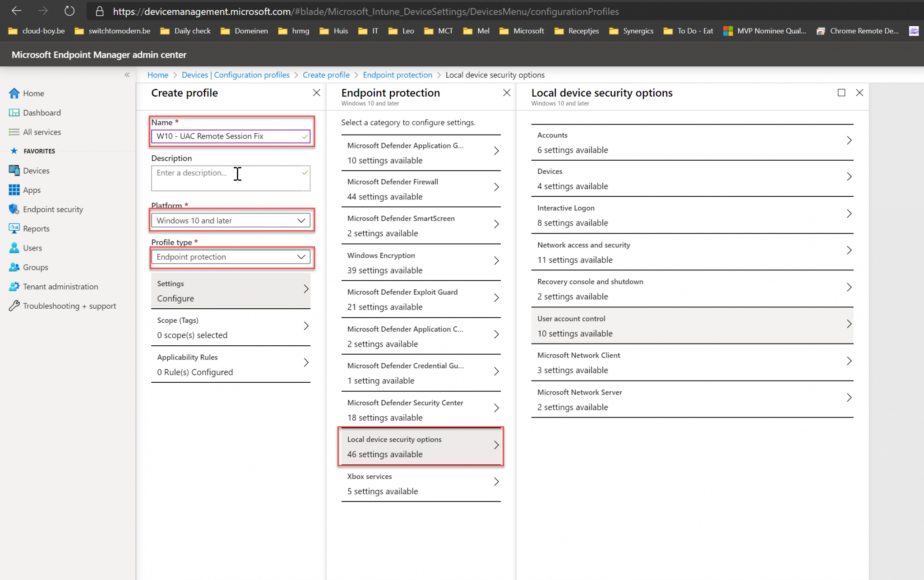
Task: Open Network access and security group
Action: (x=692, y=252)
